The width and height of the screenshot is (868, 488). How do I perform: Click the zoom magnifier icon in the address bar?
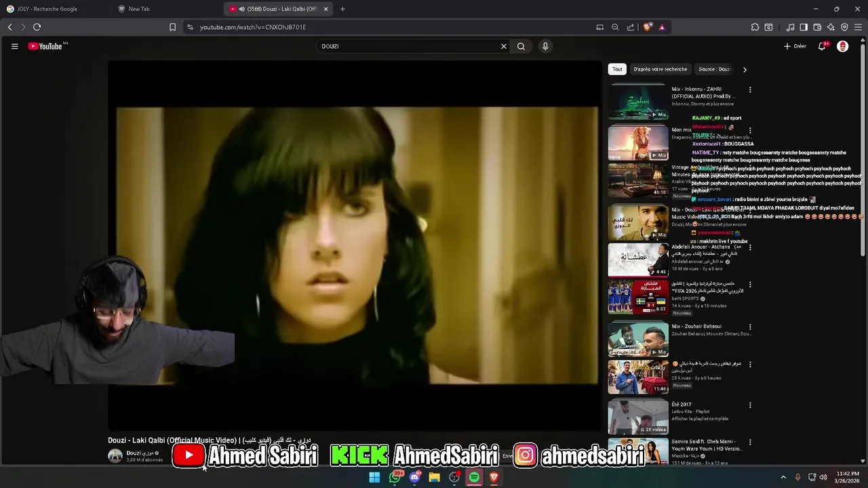coord(615,27)
